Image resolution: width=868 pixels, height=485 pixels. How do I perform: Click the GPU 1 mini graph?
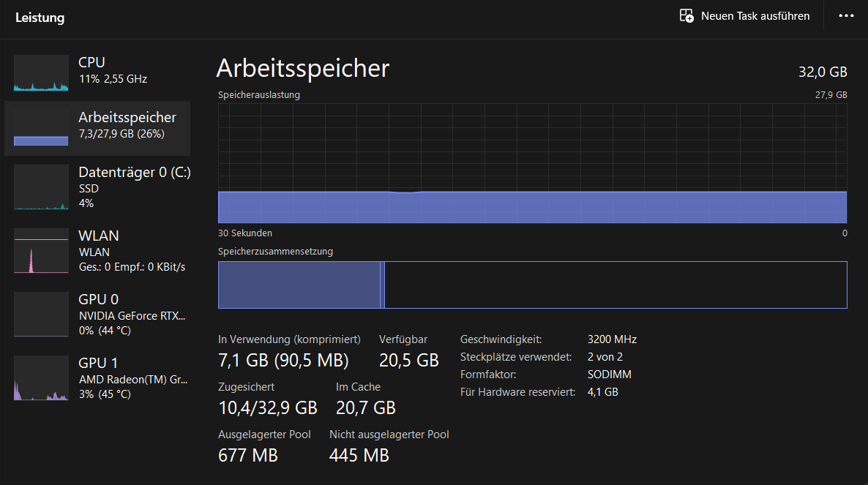pyautogui.click(x=41, y=378)
